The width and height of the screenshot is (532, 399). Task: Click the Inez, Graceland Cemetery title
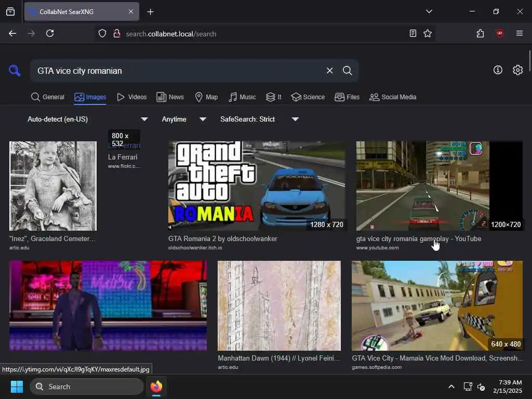click(x=52, y=238)
